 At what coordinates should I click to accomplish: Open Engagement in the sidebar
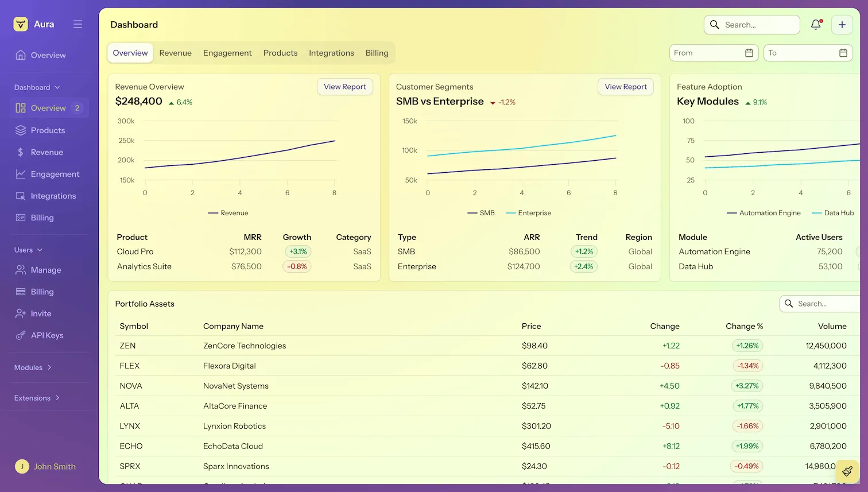(49, 174)
